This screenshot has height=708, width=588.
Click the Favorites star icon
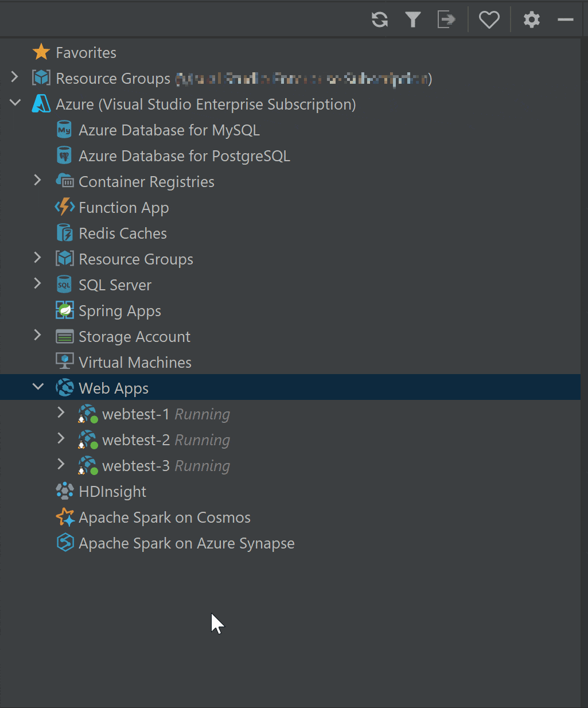coord(41,52)
